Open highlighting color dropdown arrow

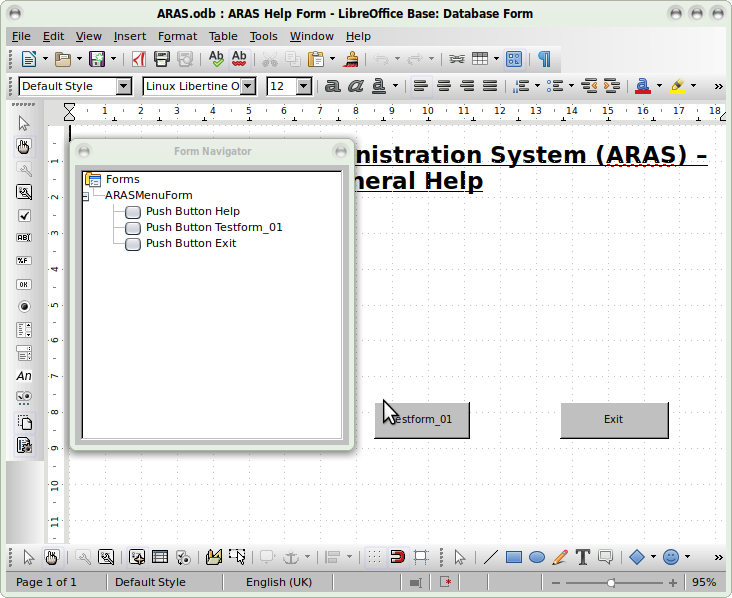pyautogui.click(x=693, y=86)
